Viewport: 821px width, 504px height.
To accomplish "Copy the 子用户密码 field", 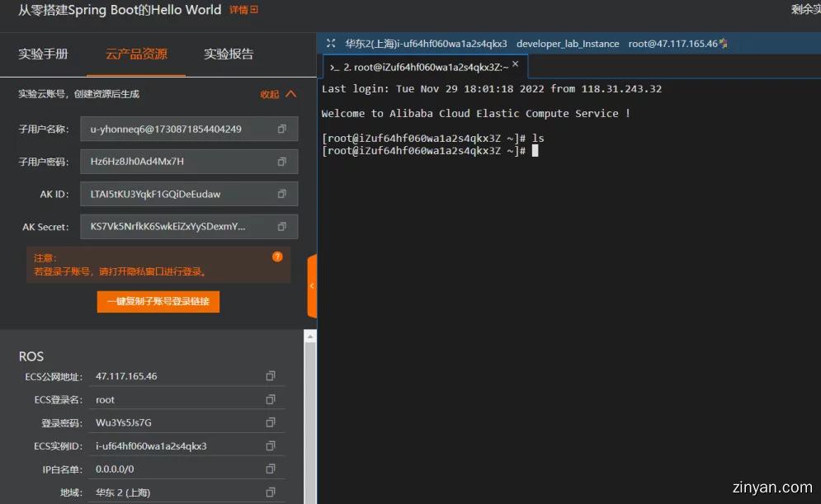I will tap(281, 162).
